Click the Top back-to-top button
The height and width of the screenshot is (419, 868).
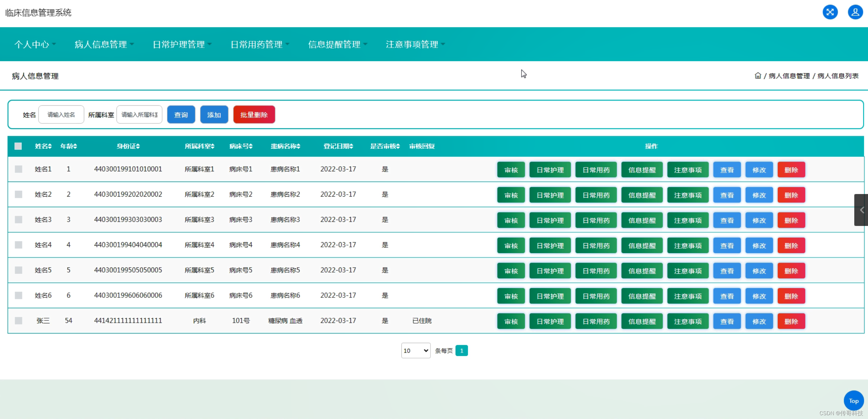(853, 400)
